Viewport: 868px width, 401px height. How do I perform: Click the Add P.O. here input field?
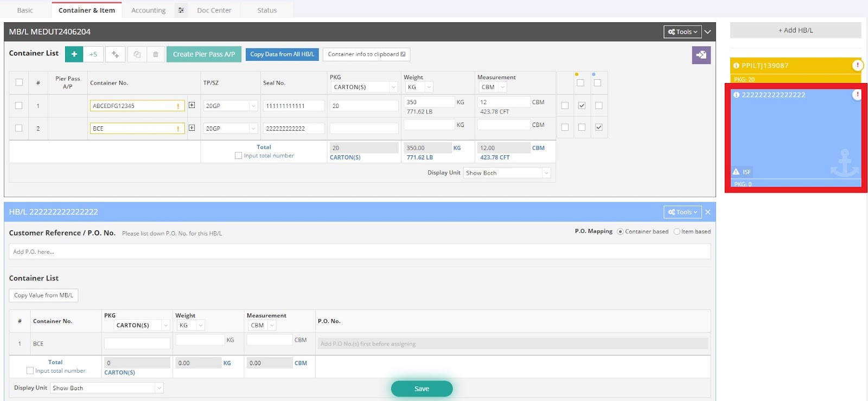(x=359, y=252)
